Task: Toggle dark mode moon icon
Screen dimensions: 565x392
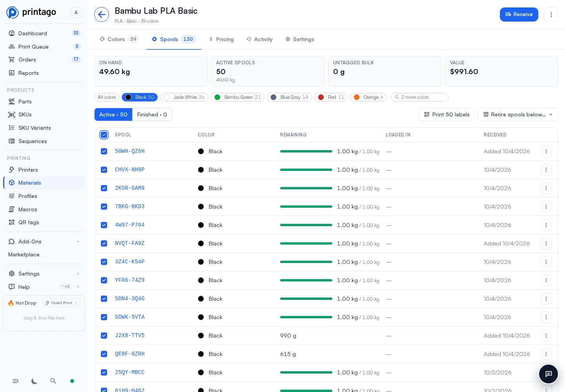Action: [x=35, y=381]
